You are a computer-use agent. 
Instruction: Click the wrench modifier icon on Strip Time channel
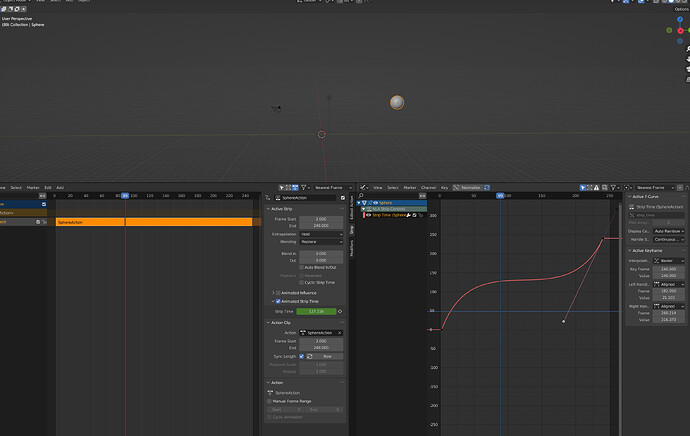[x=408, y=215]
